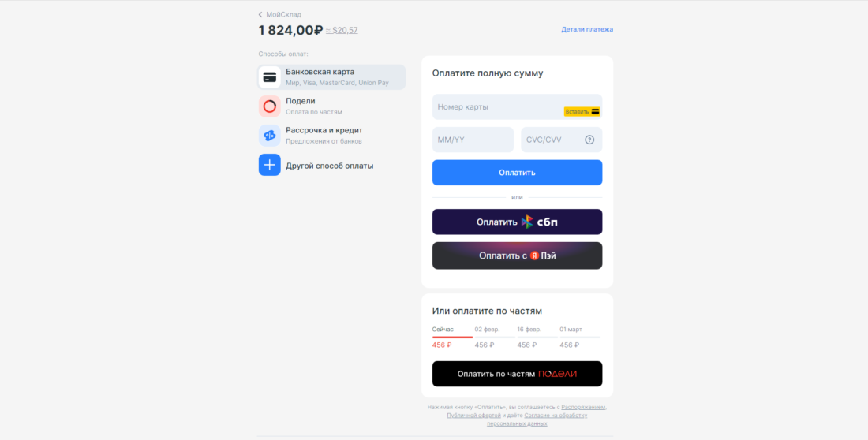Image resolution: width=868 pixels, height=440 pixels.
Task: Select the Подели red circle icon
Action: pos(270,106)
